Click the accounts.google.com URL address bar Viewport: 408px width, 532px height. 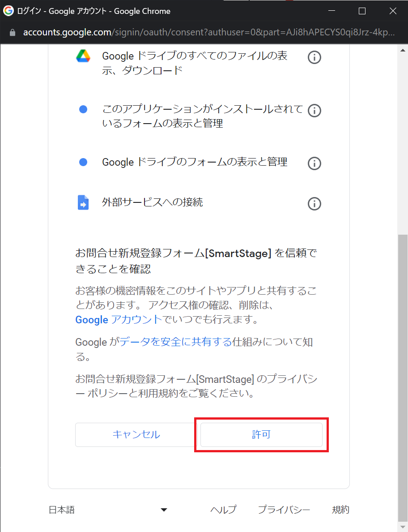[x=209, y=33]
